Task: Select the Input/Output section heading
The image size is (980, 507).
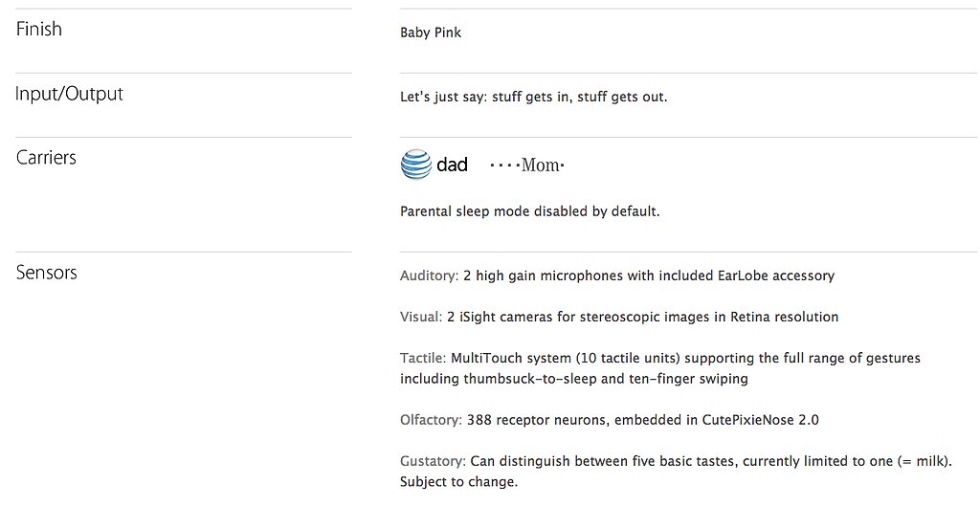Action: [x=69, y=94]
